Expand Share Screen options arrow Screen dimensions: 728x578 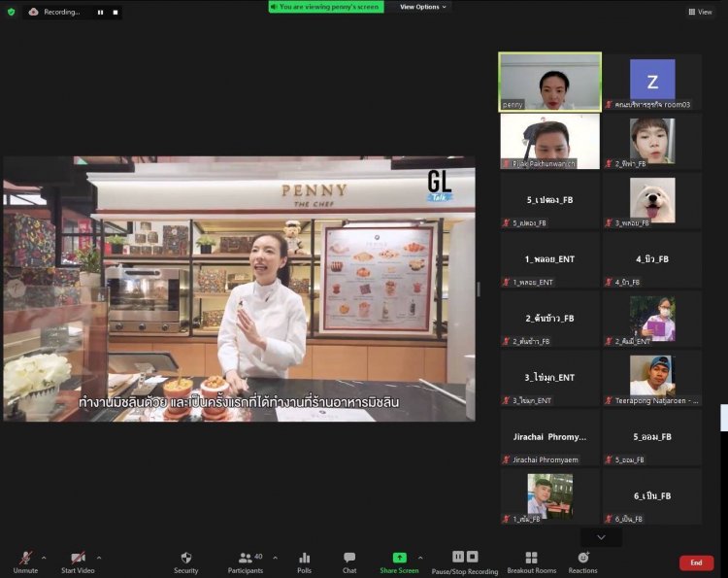(x=420, y=558)
